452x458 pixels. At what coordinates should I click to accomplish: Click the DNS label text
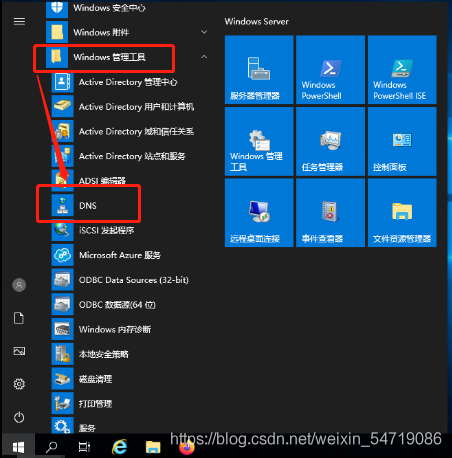point(88,206)
